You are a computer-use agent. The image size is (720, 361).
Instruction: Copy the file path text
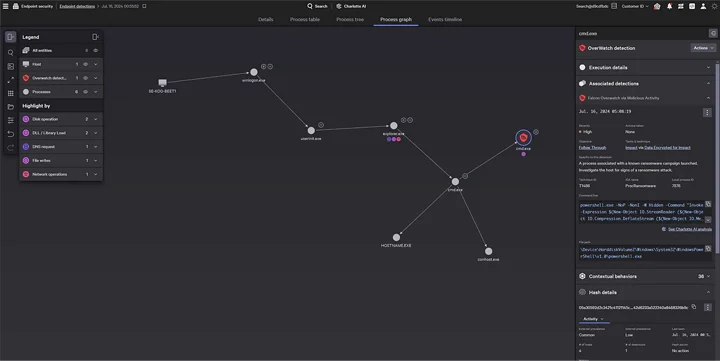[708, 248]
